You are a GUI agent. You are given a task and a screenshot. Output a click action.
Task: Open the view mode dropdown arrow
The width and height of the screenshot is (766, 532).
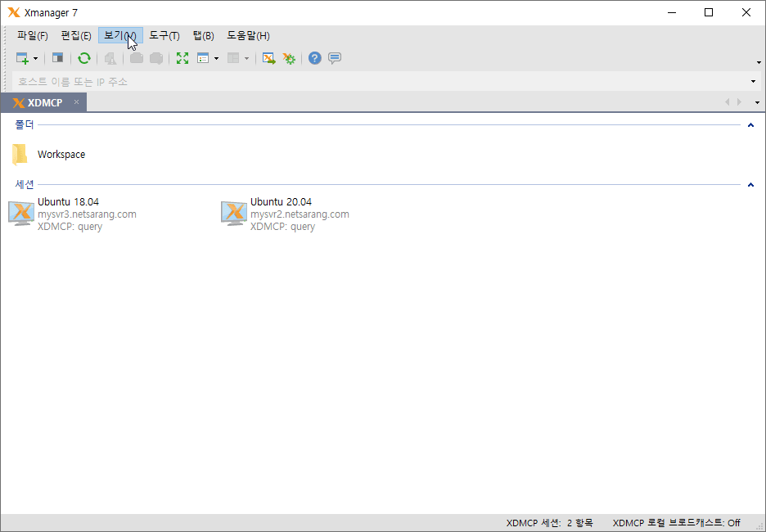[216, 59]
